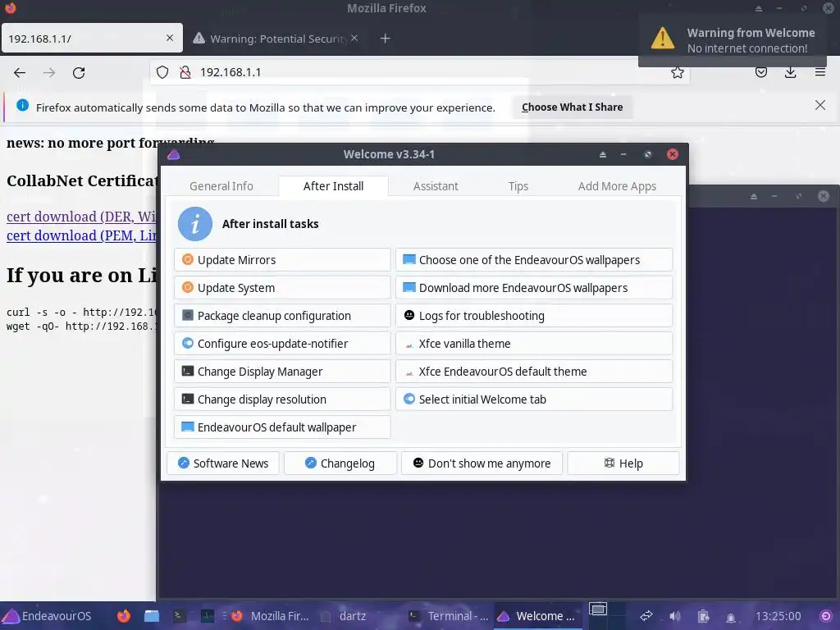
Task: Choose one of the EndeavourOS wallpapers
Action: (534, 260)
